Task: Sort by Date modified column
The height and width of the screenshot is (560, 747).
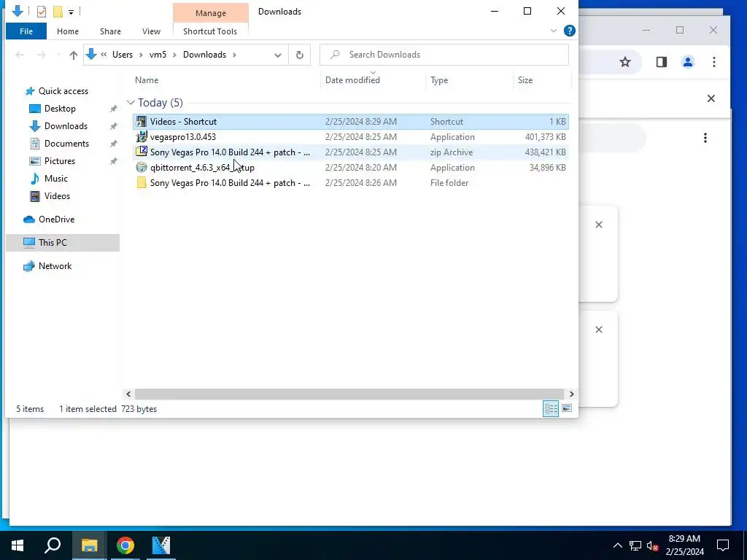Action: 352,80
